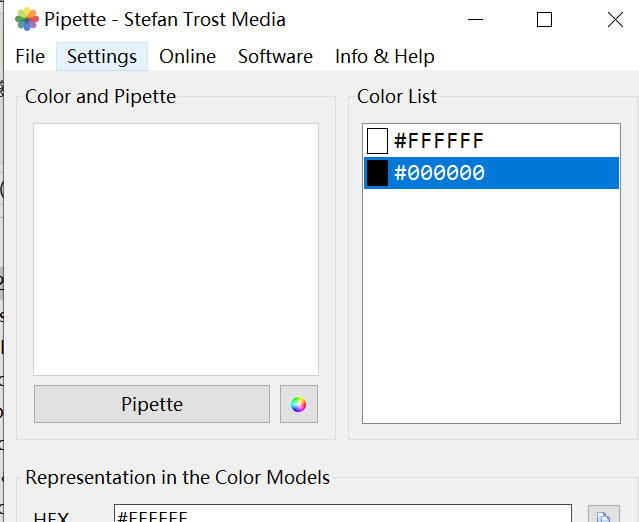
Task: Open the Info & Help menu
Action: click(385, 56)
